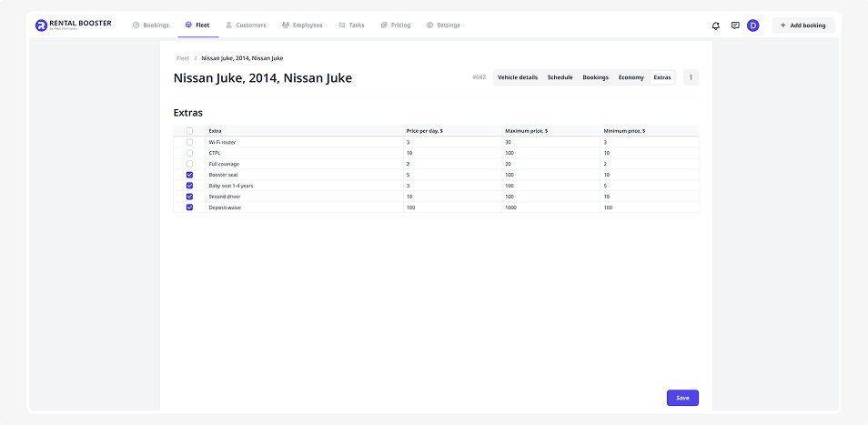The height and width of the screenshot is (425, 868).
Task: Uncheck the Booster seat extra
Action: pyautogui.click(x=190, y=175)
